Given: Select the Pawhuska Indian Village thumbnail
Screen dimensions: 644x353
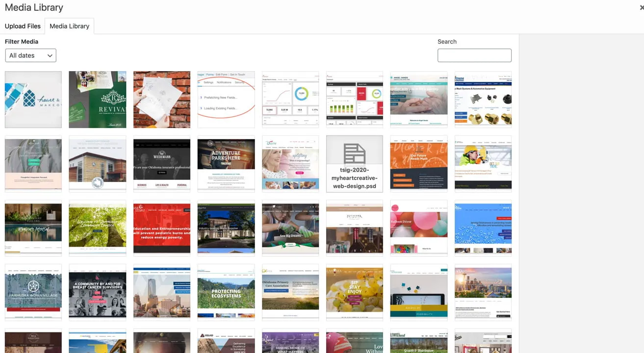Looking at the screenshot, I should [33, 292].
